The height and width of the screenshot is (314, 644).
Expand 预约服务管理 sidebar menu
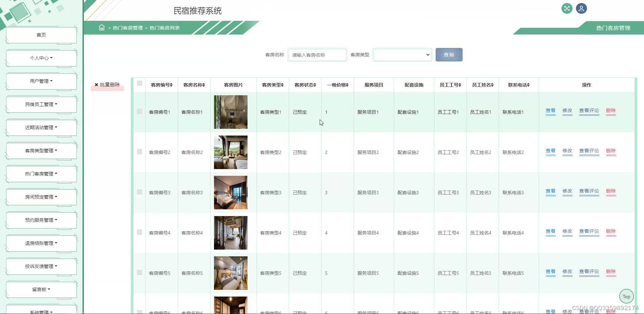[41, 220]
